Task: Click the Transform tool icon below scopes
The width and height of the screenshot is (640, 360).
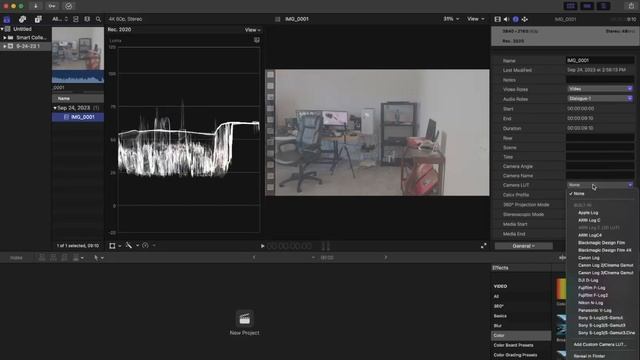Action: [112, 246]
